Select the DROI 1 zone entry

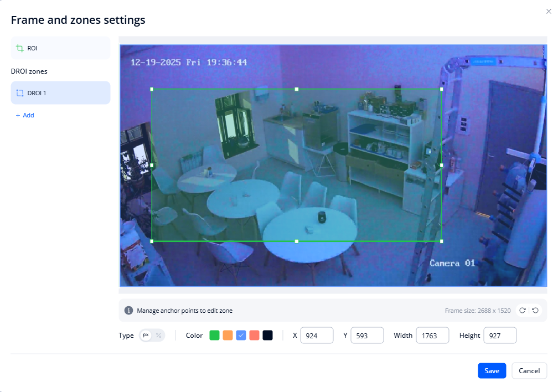click(60, 92)
